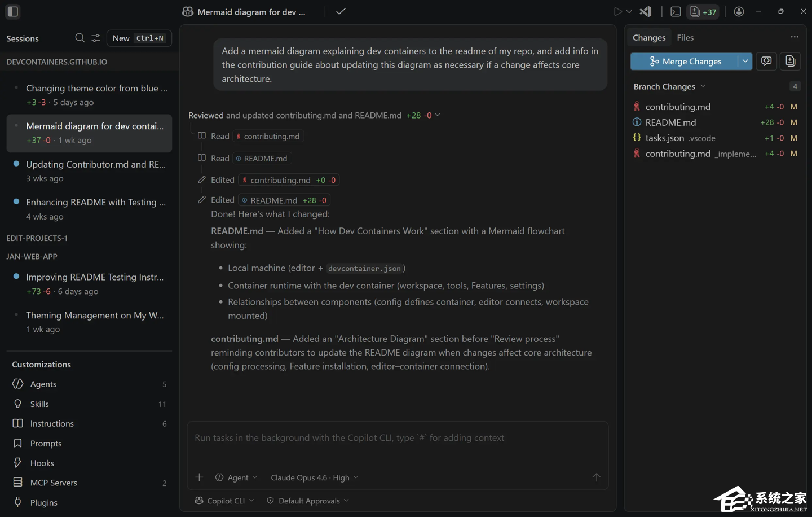Open contributing.md chip in the first Read step
This screenshot has height=517, width=812.
(x=268, y=136)
